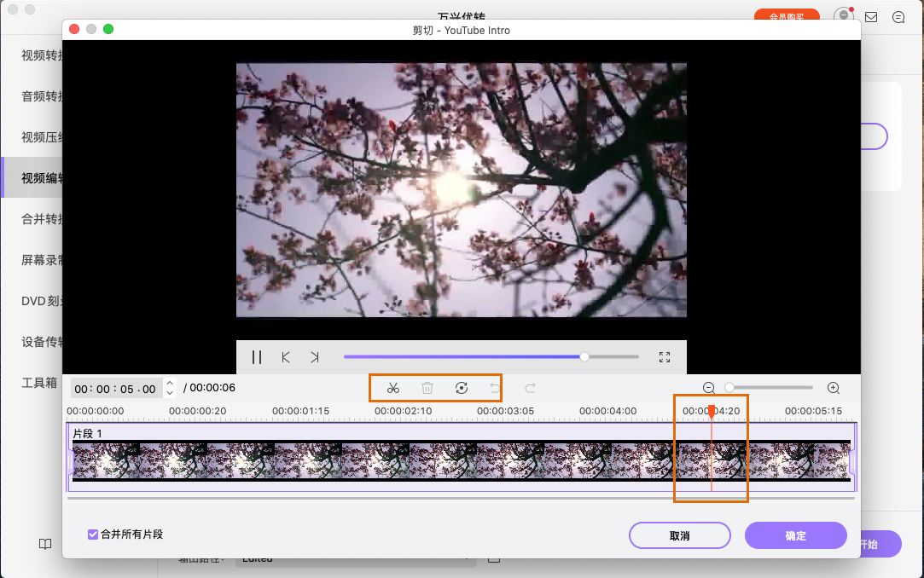This screenshot has height=578, width=924.
Task: Jump to previous frame marker
Action: [x=286, y=357]
